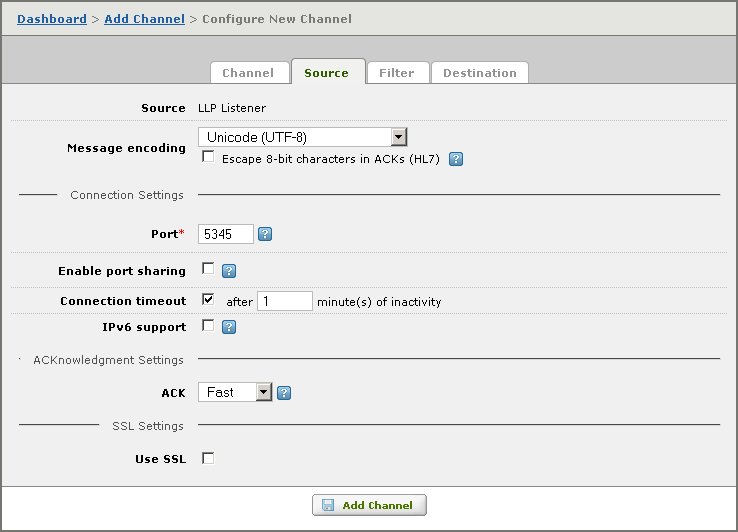Switch to the Channel tab

pos(249,73)
